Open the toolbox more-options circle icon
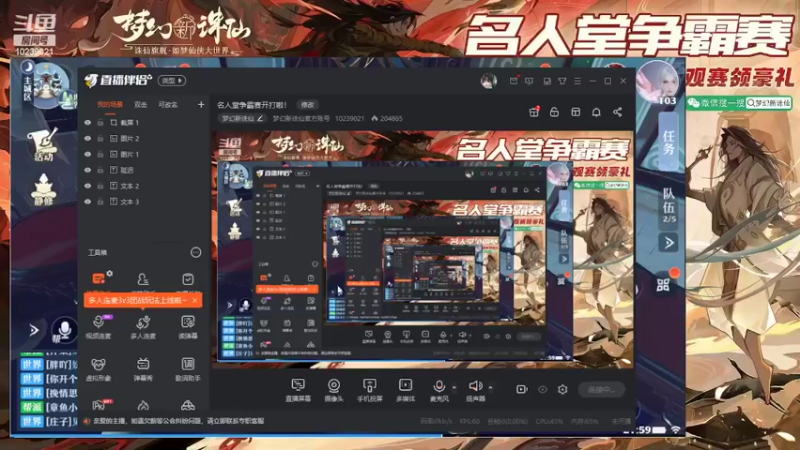 pos(196,253)
